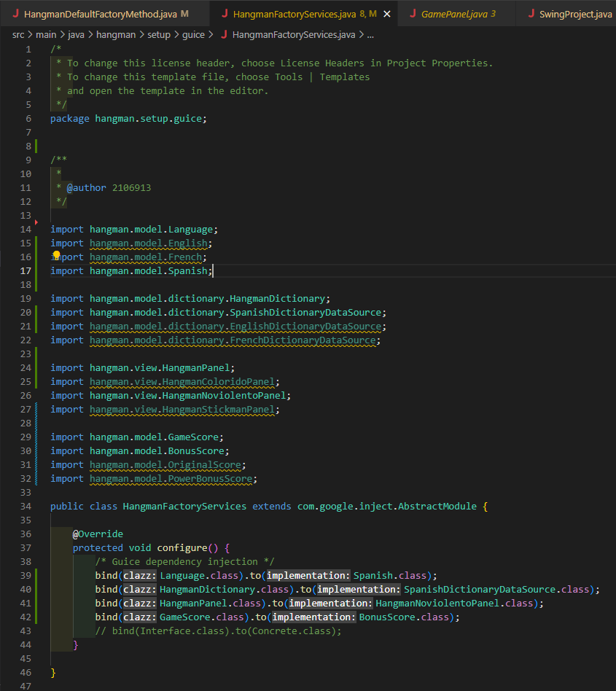This screenshot has width=616, height=691.
Task: Click line number 41 to select that line
Action: point(26,603)
